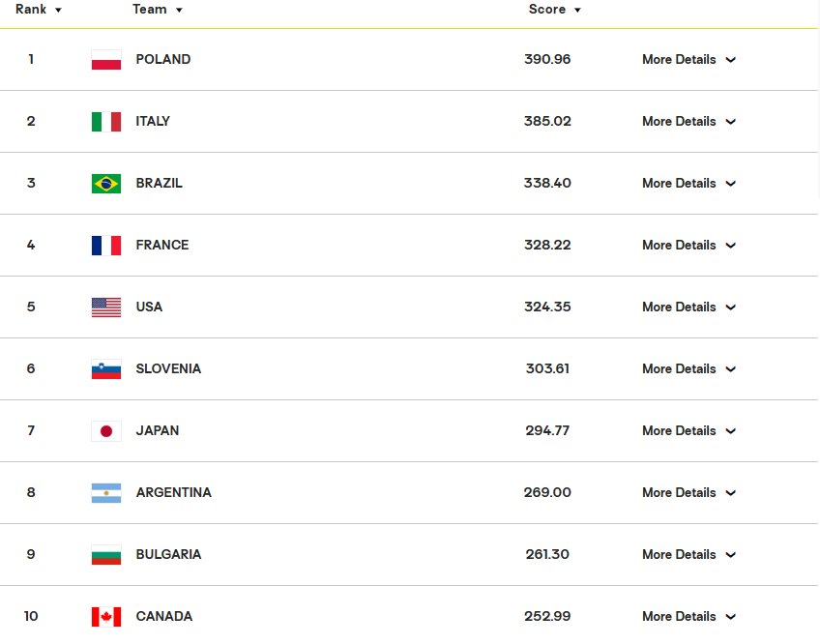Click Italy's score 385.02

[x=547, y=122]
